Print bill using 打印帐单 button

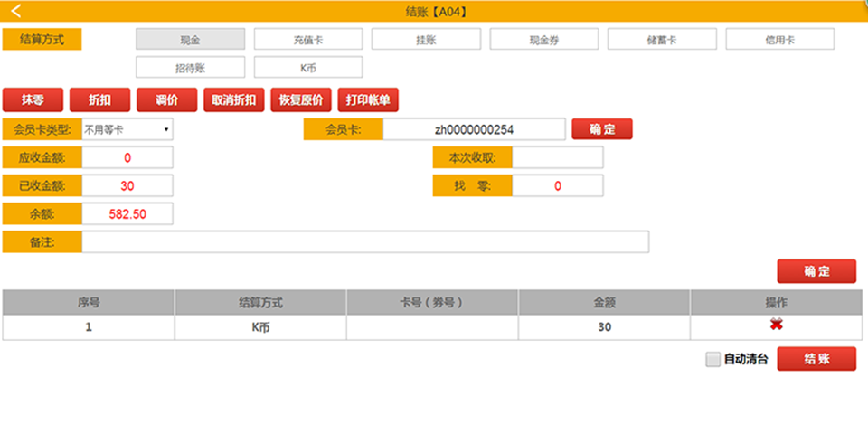(x=367, y=99)
